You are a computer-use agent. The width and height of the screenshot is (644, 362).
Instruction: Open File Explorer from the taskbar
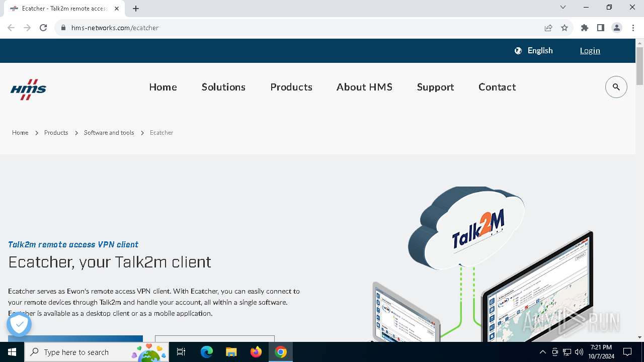point(231,352)
